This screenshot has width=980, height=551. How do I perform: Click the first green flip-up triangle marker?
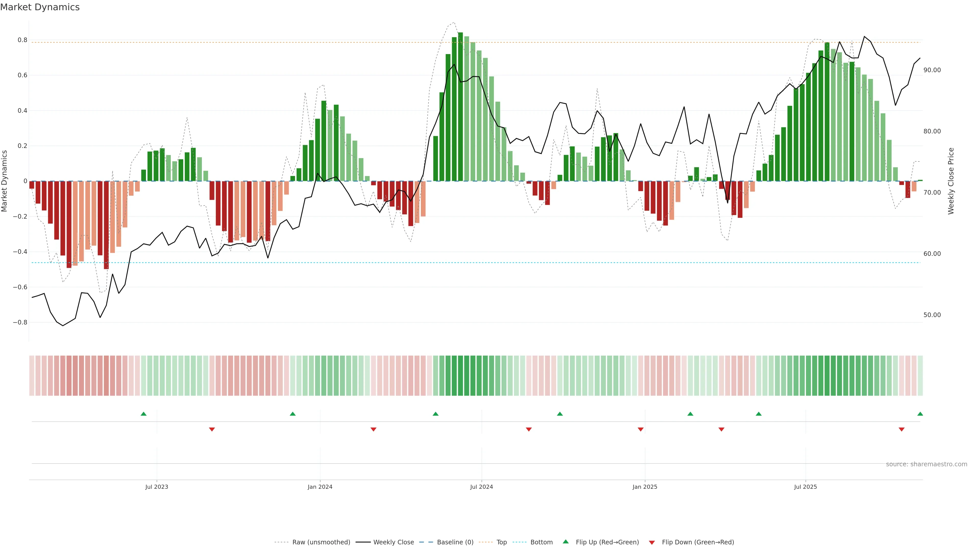coord(143,414)
